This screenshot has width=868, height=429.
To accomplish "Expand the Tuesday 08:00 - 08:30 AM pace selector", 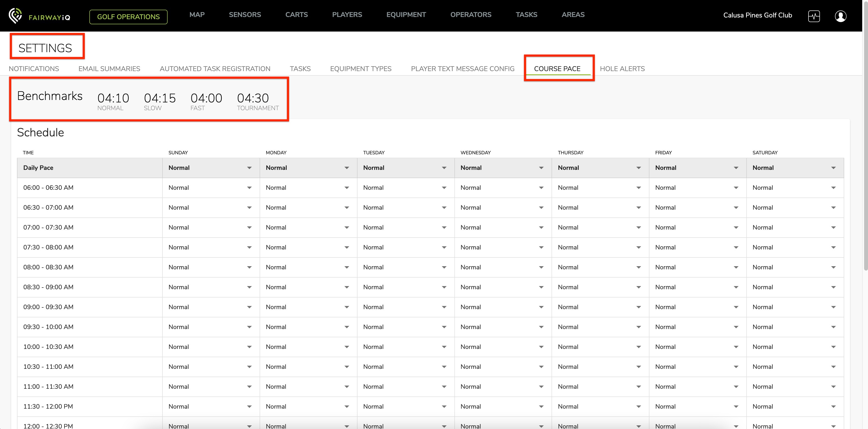I will pos(406,267).
